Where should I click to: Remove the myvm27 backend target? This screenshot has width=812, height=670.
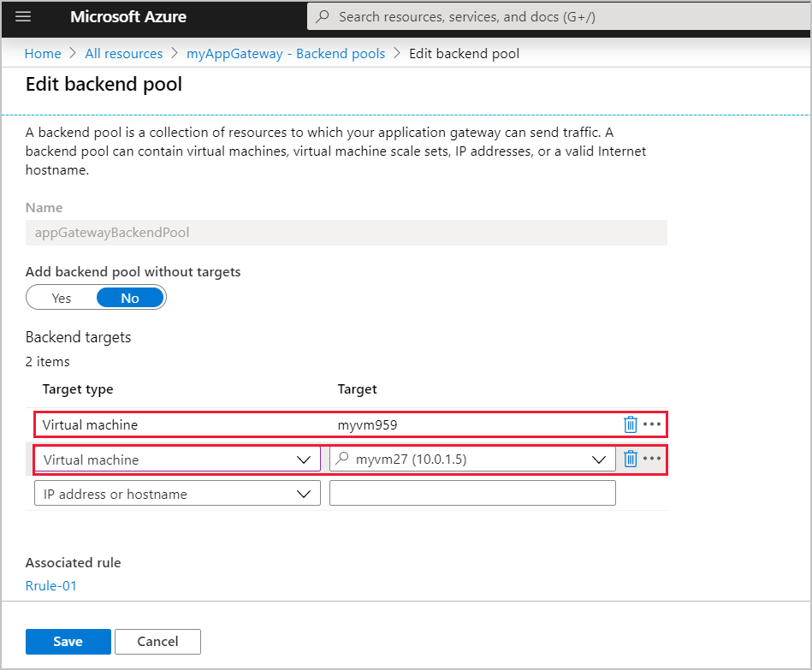click(631, 459)
